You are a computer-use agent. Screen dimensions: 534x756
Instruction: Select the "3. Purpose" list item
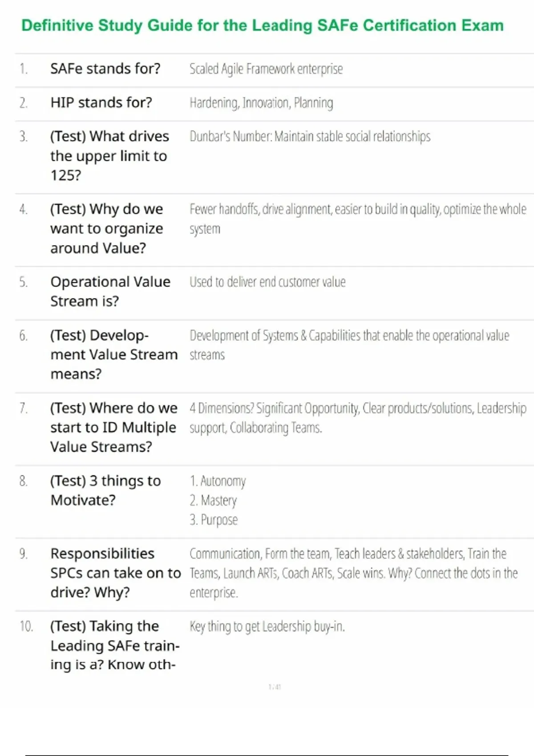(x=214, y=519)
